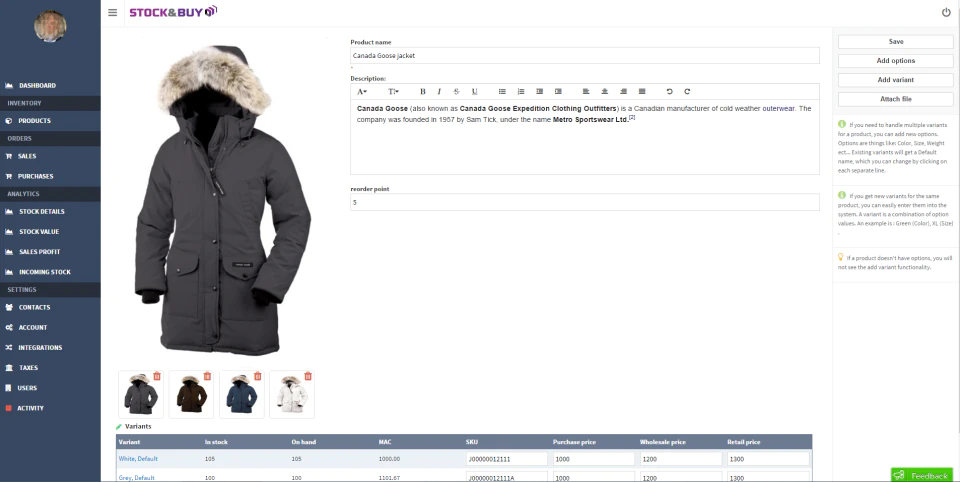Open Incoming Stock analytics
Viewport: 960px width, 482px height.
pyautogui.click(x=45, y=272)
